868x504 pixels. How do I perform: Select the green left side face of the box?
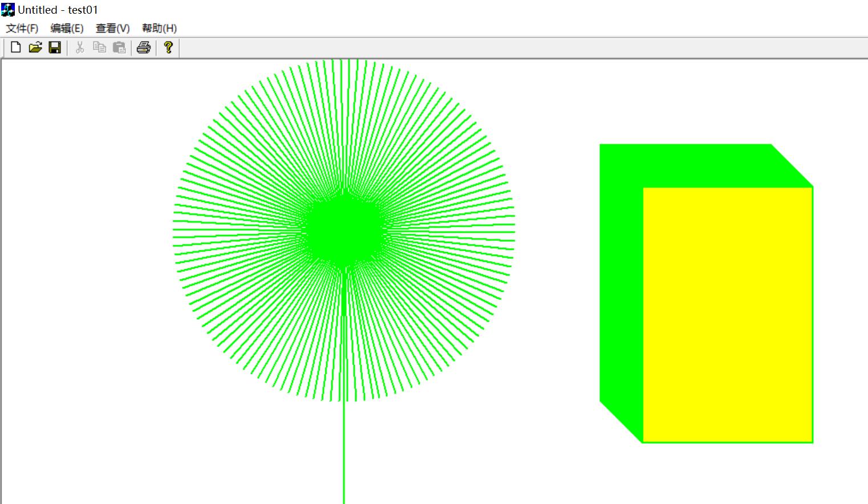click(x=621, y=285)
